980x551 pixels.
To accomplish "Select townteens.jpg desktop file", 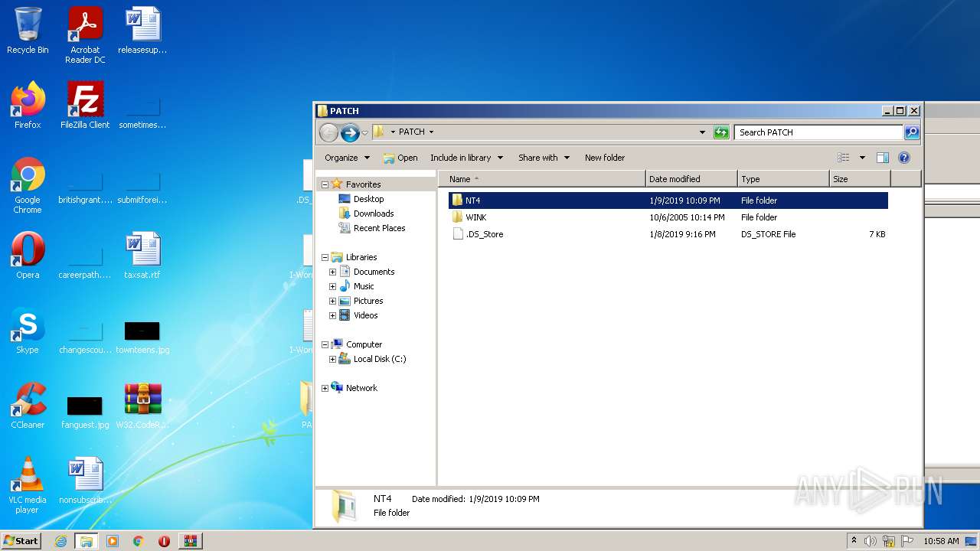I will [x=142, y=337].
